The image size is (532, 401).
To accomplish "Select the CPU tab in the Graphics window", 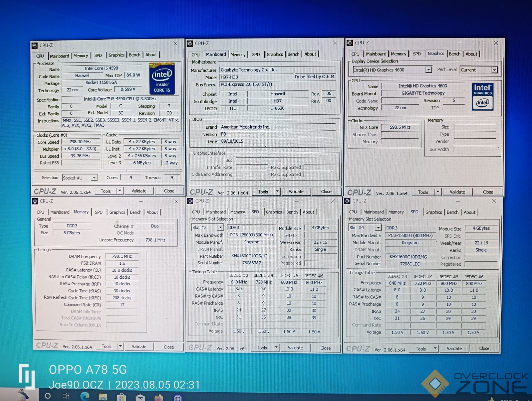I will point(355,54).
